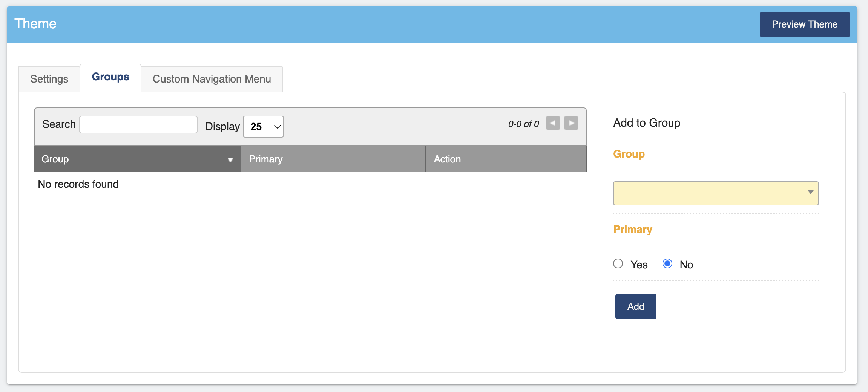Select Yes for Primary

618,263
